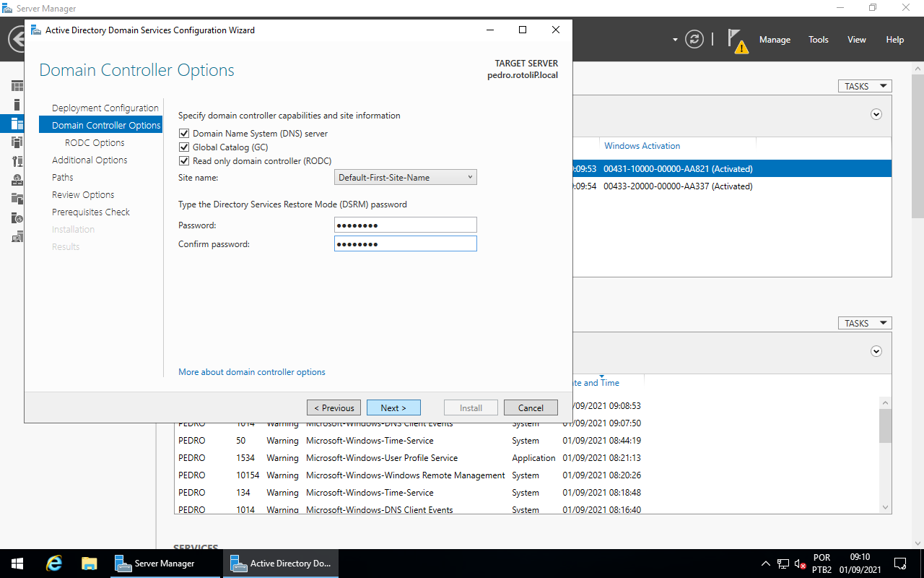Open the Server Manager Dashboard icon
Viewport: 924px width, 578px height.
point(17,85)
